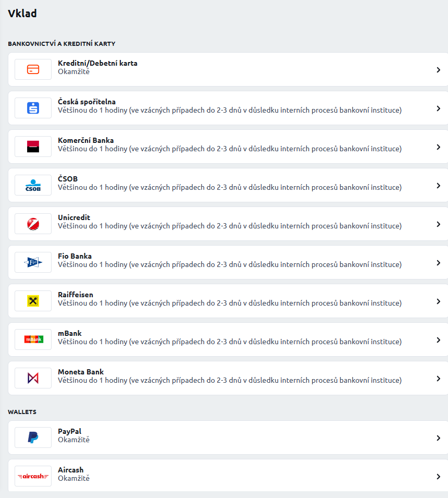This screenshot has width=448, height=498.
Task: Click the chevron on Komerční Banka row
Action: 439,147
